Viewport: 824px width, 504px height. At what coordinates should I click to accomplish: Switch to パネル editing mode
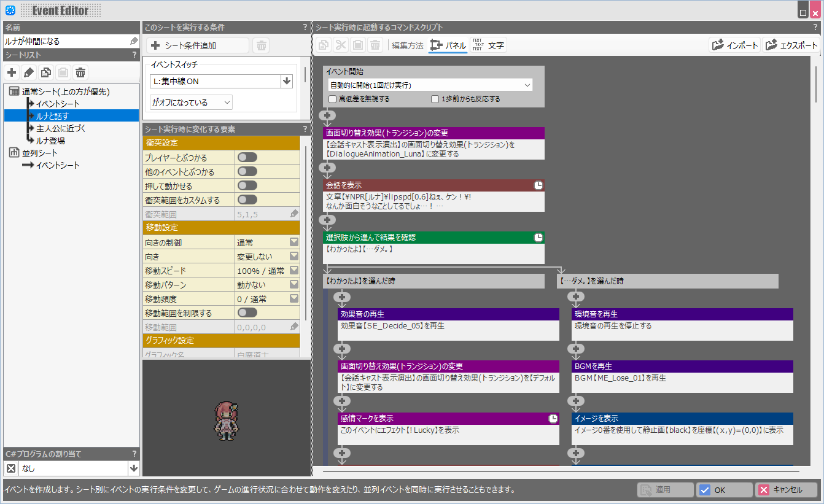(448, 45)
